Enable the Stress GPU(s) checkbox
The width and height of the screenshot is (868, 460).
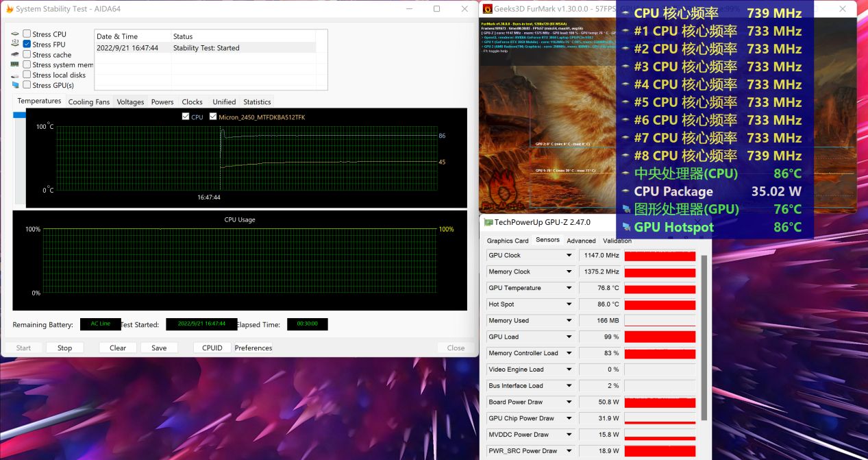pyautogui.click(x=27, y=85)
